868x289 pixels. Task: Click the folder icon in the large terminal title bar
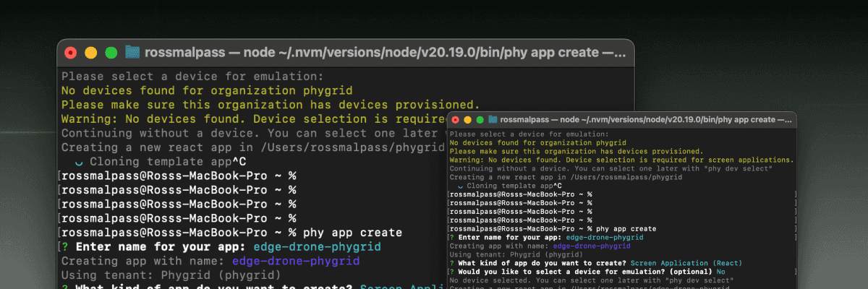click(132, 52)
